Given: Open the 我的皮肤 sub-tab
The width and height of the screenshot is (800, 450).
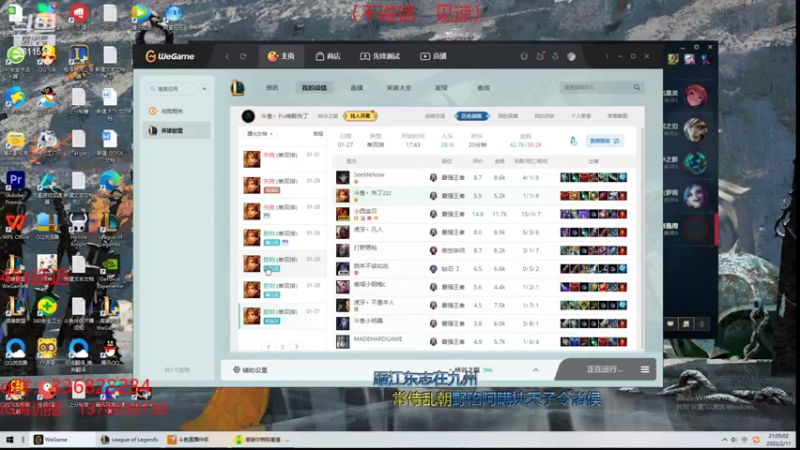Looking at the screenshot, I should [544, 116].
